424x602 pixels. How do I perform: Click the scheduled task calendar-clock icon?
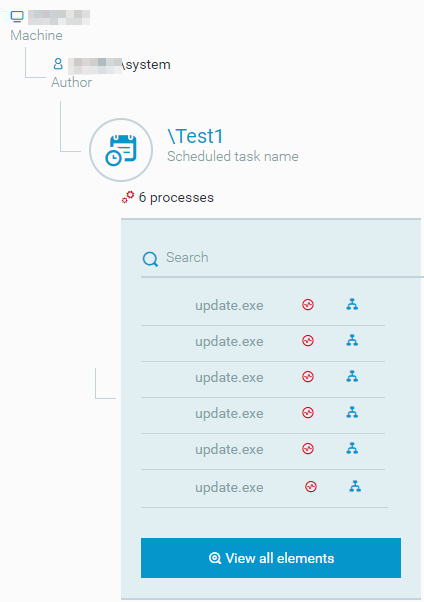(121, 150)
